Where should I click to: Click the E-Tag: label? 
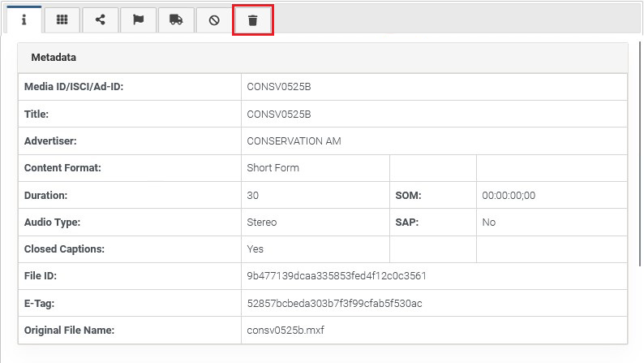39,304
